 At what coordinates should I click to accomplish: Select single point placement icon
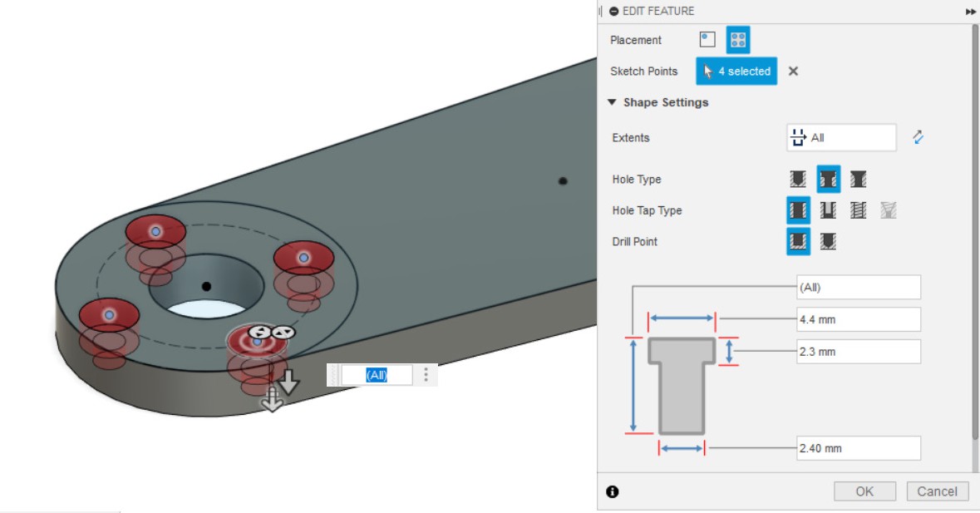(707, 40)
